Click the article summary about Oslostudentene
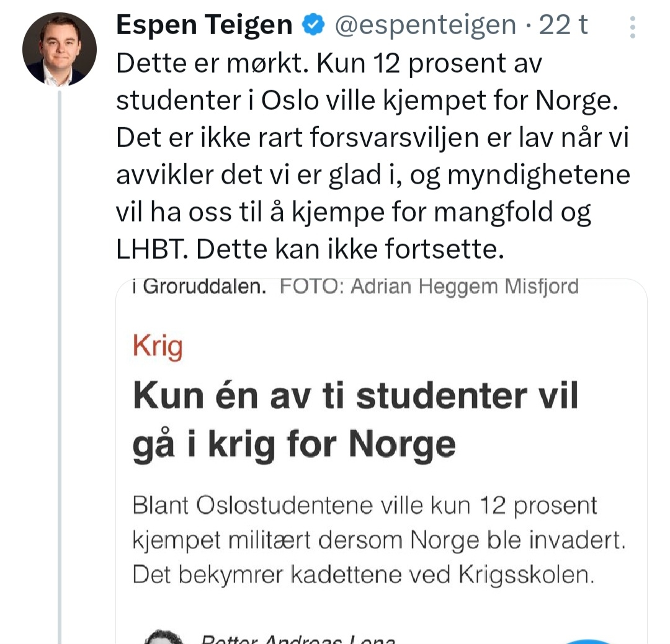 tap(365, 506)
